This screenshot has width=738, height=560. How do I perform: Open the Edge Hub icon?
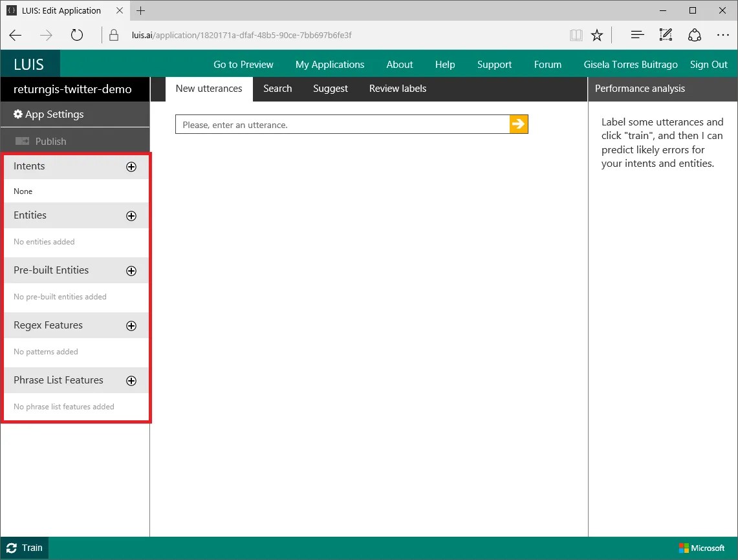(637, 35)
